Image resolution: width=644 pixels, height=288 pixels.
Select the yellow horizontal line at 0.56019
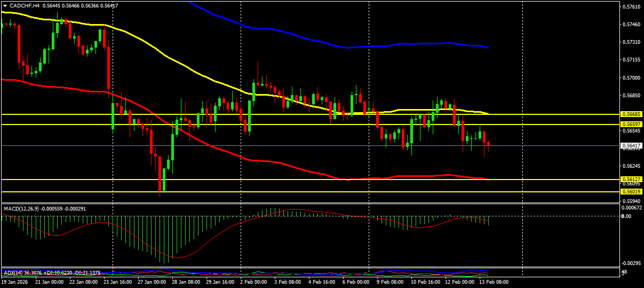[x=309, y=191]
